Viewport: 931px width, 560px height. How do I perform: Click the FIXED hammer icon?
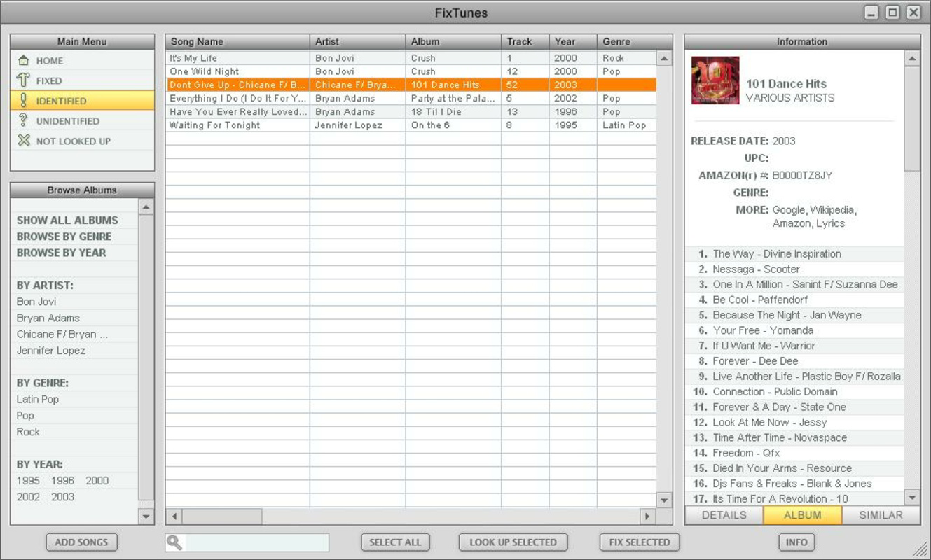pos(24,80)
